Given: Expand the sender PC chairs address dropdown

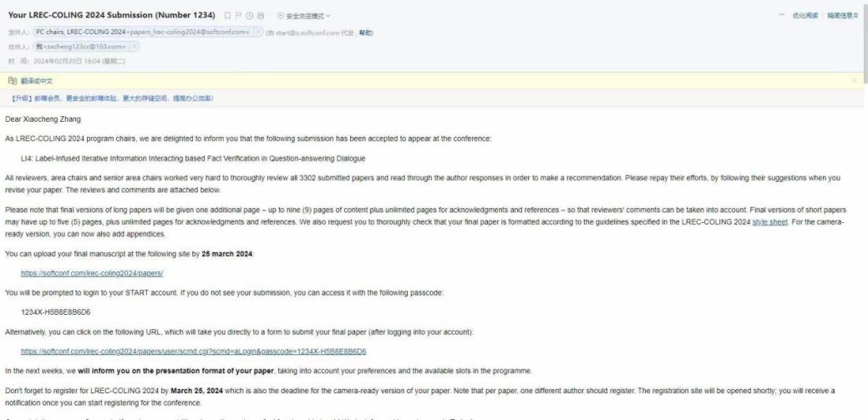Looking at the screenshot, I should coord(257,32).
